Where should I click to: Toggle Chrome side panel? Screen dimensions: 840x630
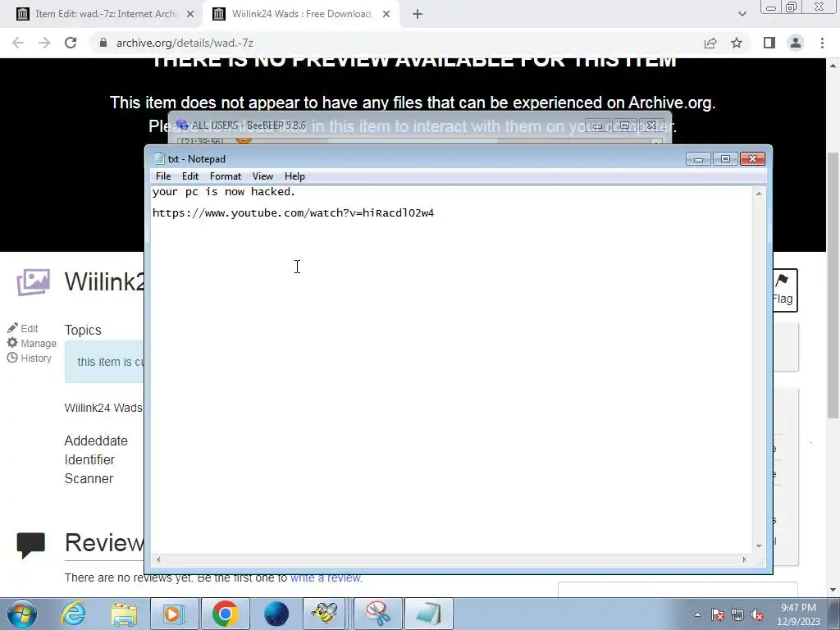click(x=769, y=43)
